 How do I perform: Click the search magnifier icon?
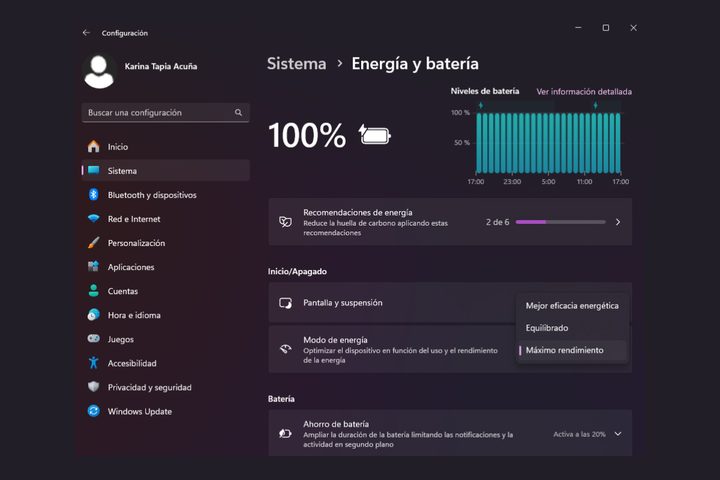click(x=238, y=113)
